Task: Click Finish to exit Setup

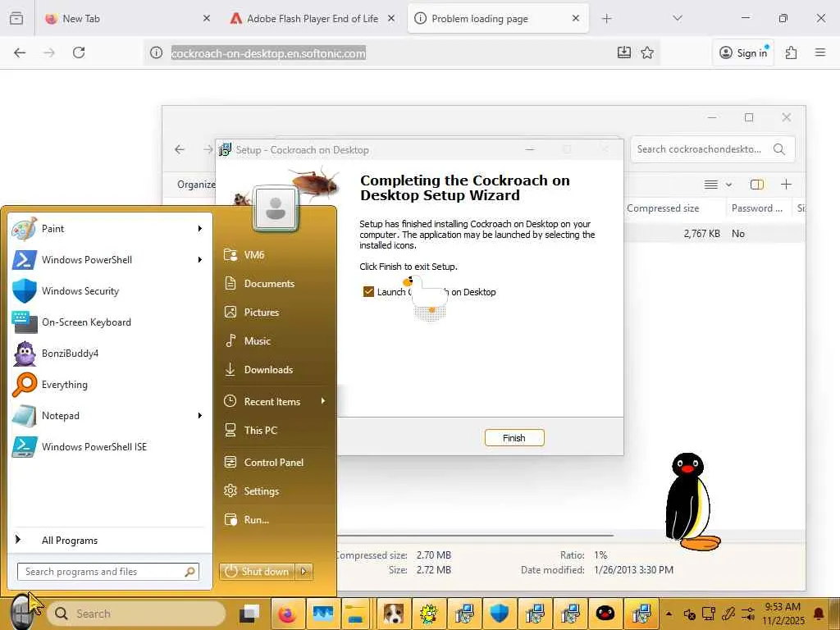Action: point(514,438)
